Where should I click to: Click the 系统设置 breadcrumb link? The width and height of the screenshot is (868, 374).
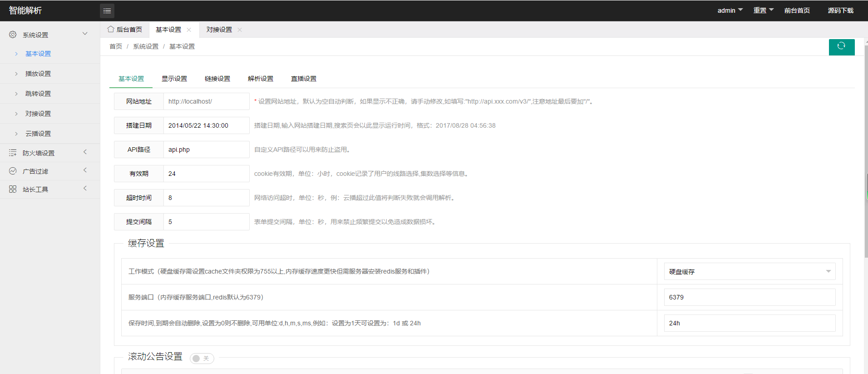146,46
